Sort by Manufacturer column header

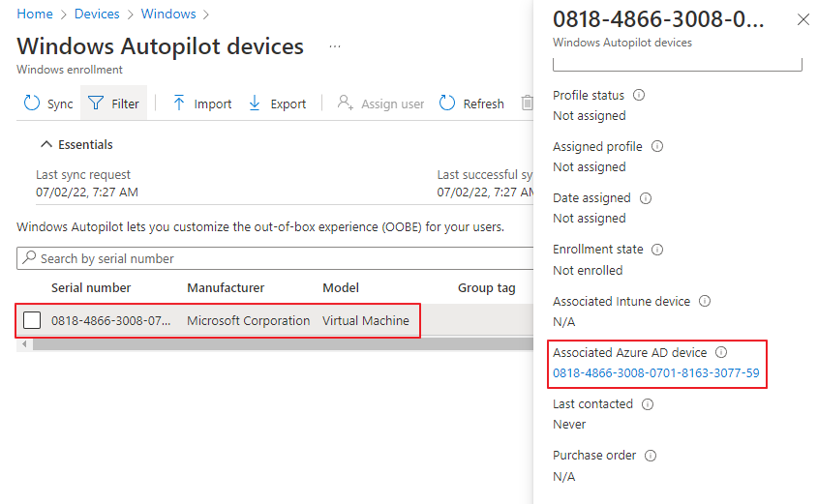pos(226,287)
